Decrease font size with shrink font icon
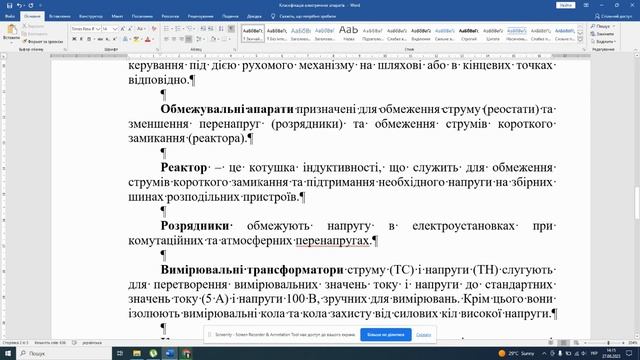 click(130, 29)
